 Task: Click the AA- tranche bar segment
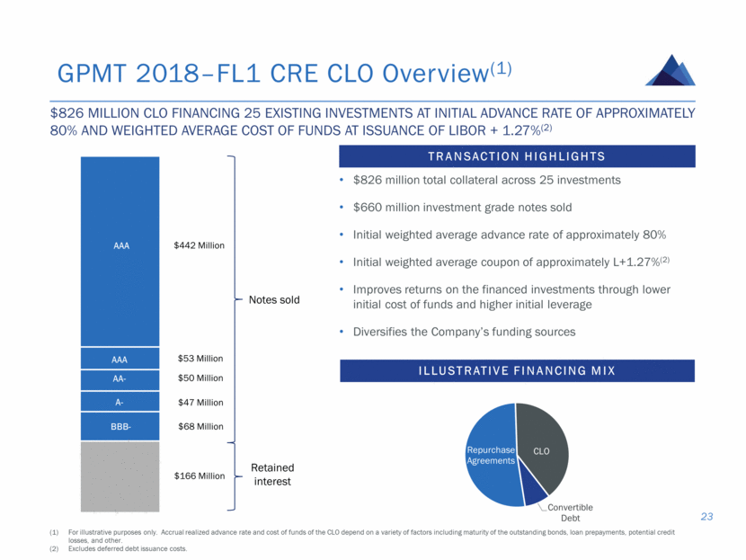(x=120, y=380)
